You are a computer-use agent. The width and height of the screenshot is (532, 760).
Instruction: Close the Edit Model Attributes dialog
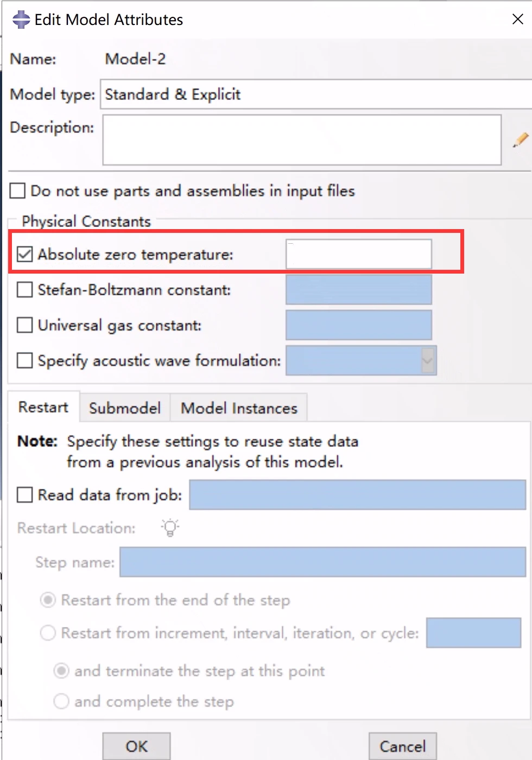click(517, 20)
